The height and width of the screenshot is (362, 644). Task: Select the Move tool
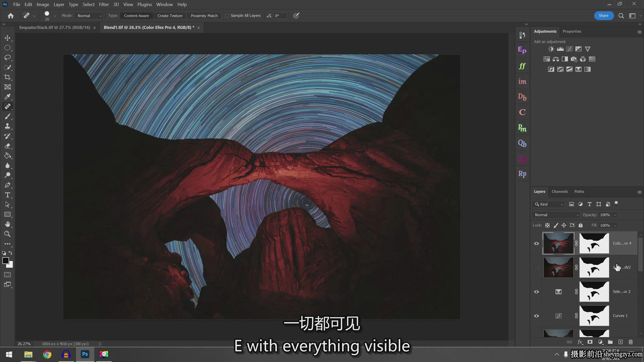[7, 38]
